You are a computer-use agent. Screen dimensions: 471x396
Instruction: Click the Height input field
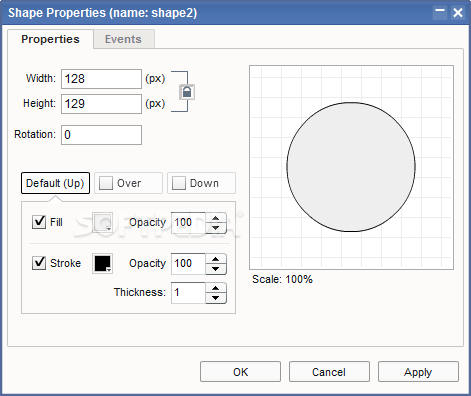(101, 104)
